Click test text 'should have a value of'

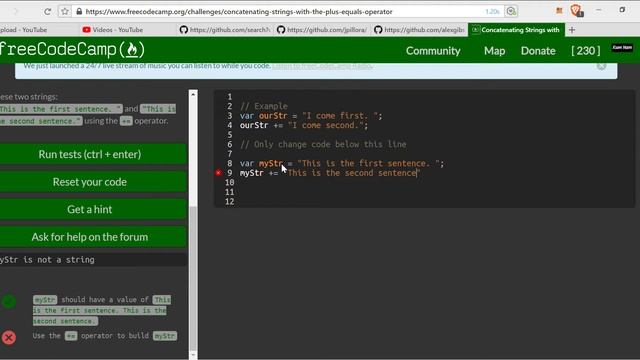coord(105,300)
